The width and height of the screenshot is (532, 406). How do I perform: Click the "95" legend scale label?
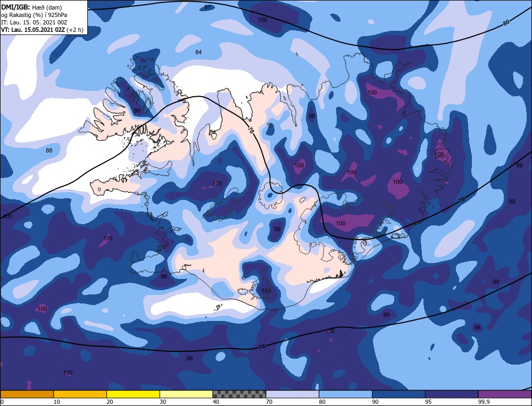[x=428, y=402]
